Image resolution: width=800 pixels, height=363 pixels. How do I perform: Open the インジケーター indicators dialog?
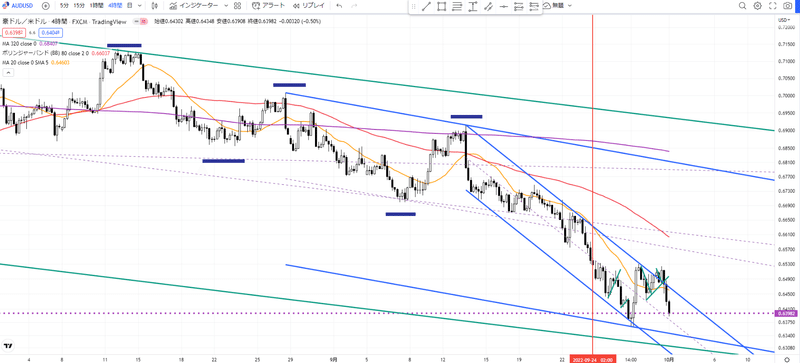click(194, 6)
